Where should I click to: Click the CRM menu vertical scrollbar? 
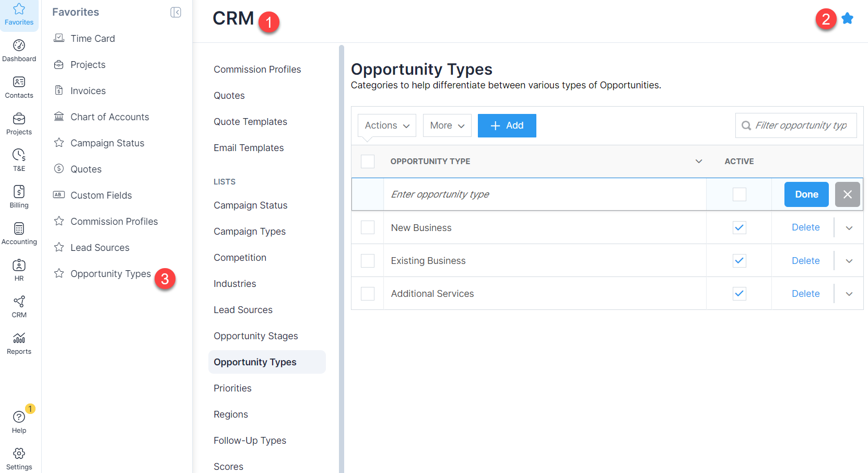coord(342,259)
